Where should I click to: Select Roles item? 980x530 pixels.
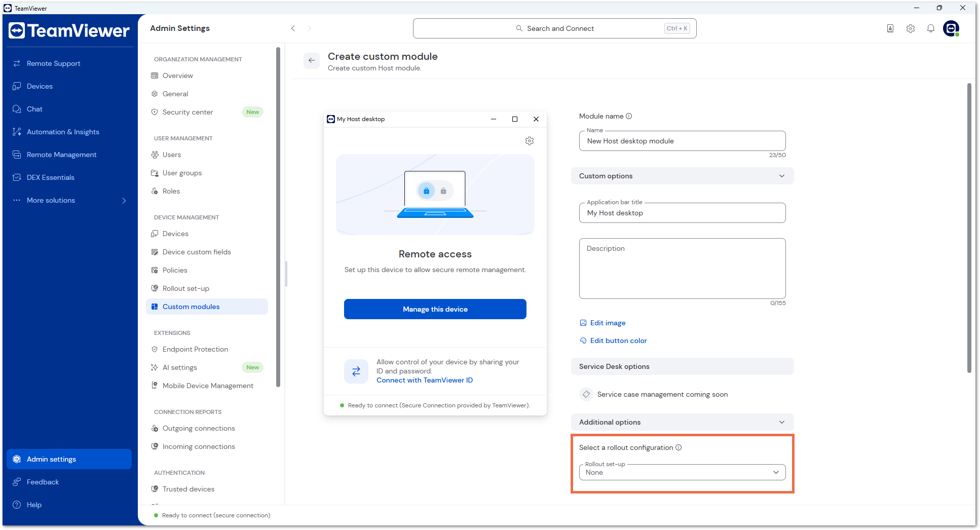click(x=207, y=191)
